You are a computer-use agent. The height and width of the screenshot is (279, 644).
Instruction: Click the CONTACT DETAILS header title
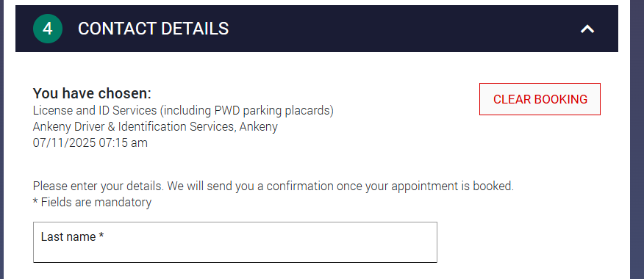[153, 29]
